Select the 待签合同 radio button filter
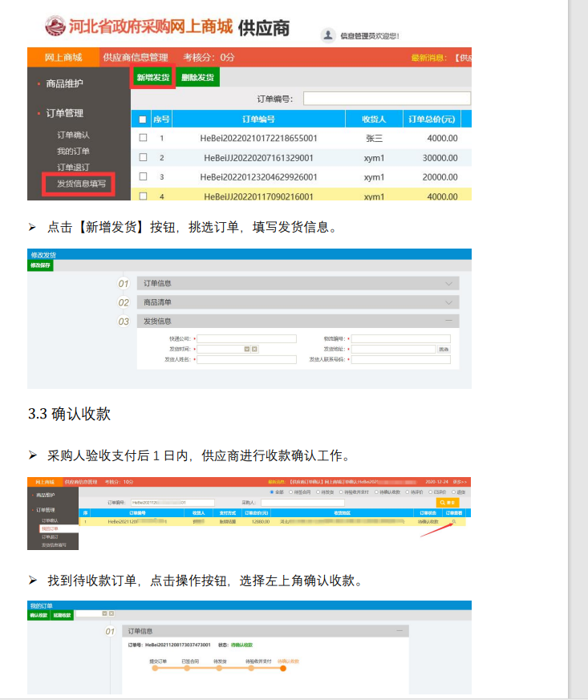Screen dimensions: 588x700 click(290, 492)
